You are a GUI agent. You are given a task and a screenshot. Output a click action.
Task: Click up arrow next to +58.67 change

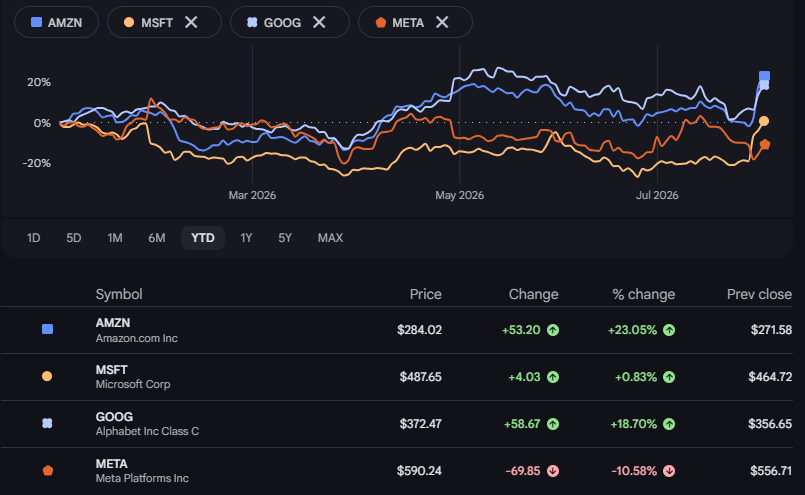point(553,424)
